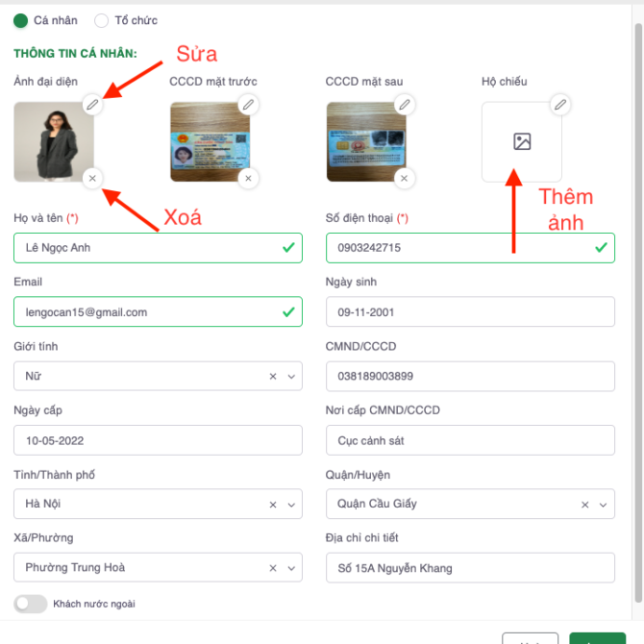This screenshot has width=644, height=644.
Task: Edit the CCCD mặt trước image
Action: (x=248, y=104)
